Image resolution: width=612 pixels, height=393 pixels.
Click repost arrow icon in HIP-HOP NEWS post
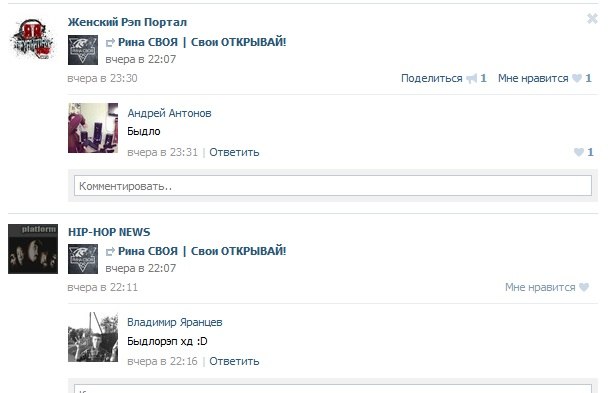[110, 252]
